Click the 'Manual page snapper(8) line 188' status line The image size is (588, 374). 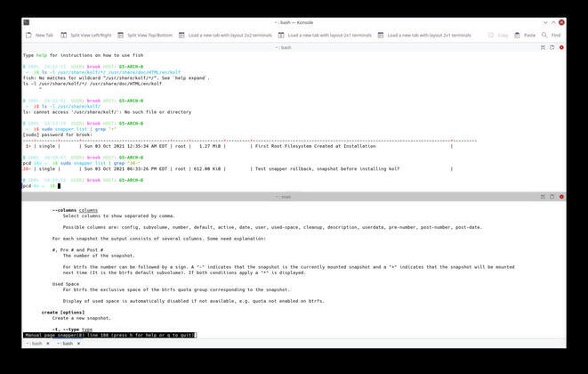(109, 335)
